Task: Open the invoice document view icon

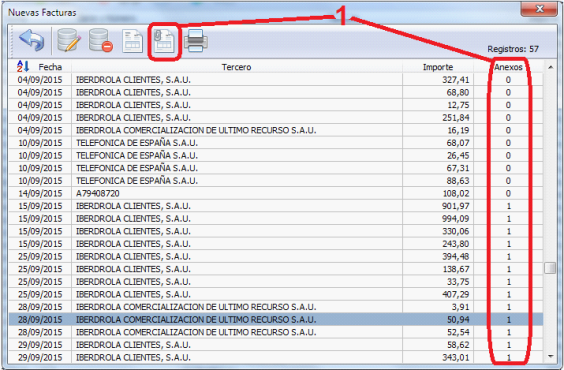Action: [132, 41]
